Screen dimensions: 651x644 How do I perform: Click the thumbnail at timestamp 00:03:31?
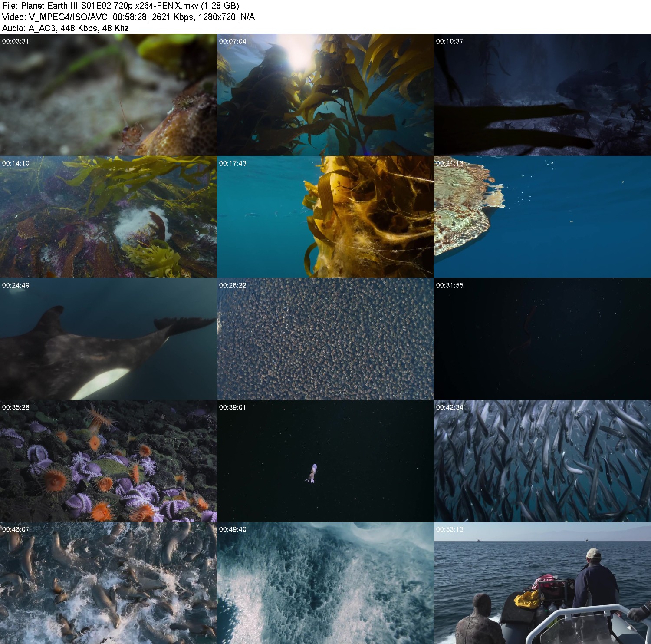108,95
